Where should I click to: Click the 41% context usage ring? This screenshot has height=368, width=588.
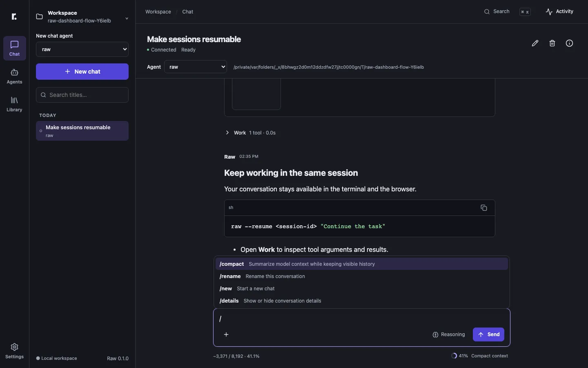click(454, 356)
